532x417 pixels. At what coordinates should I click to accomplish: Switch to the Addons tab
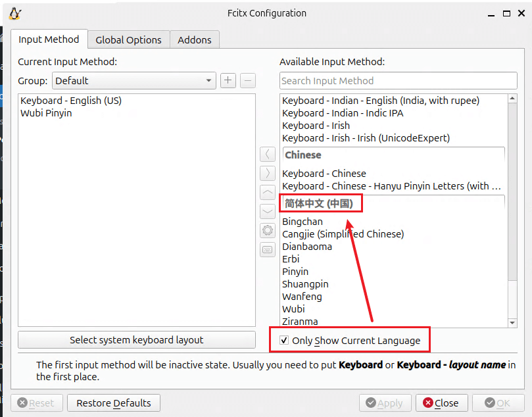(195, 40)
